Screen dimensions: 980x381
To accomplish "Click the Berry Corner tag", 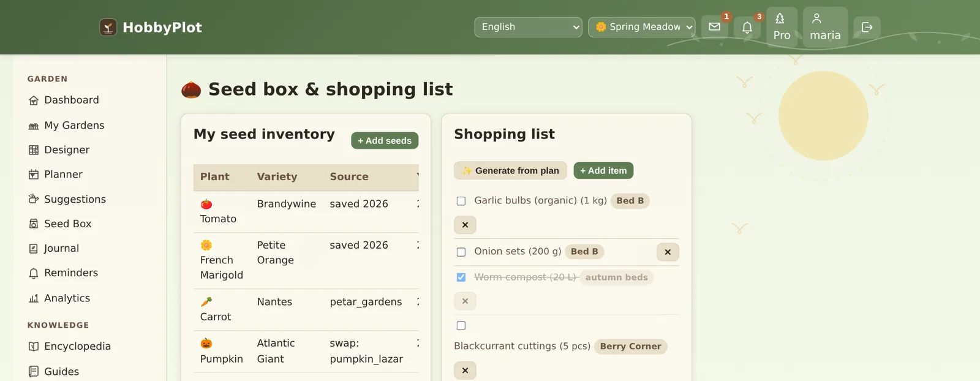I will pos(630,346).
